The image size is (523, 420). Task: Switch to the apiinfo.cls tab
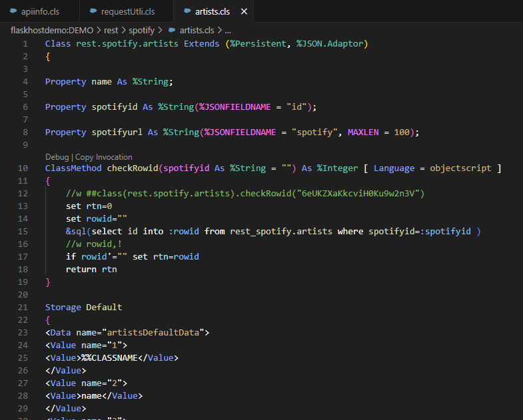[40, 11]
